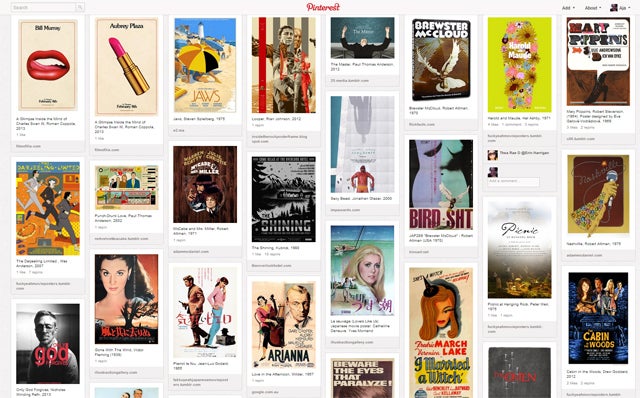Open the Jaws movie poster pin
640x398 pixels.
[205, 65]
